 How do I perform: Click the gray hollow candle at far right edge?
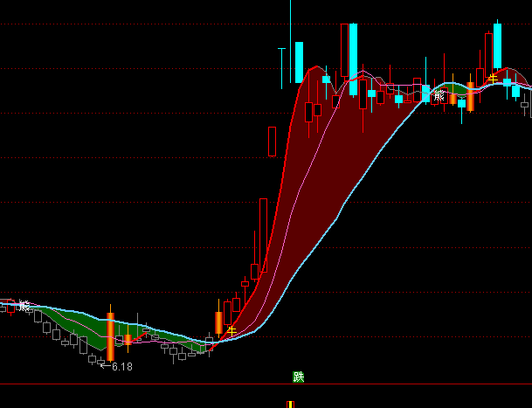pyautogui.click(x=525, y=106)
